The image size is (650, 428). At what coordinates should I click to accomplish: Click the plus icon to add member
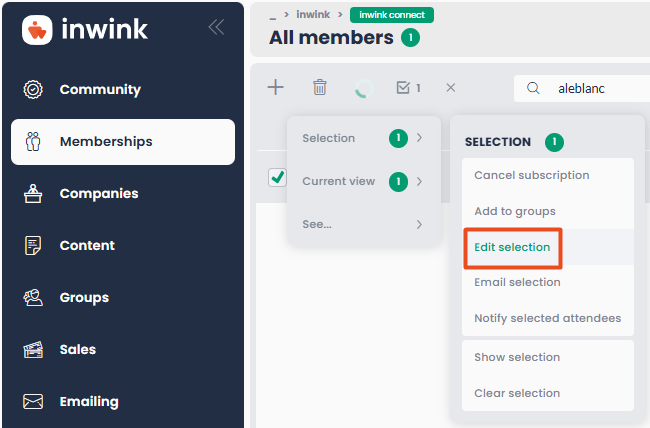pos(275,88)
